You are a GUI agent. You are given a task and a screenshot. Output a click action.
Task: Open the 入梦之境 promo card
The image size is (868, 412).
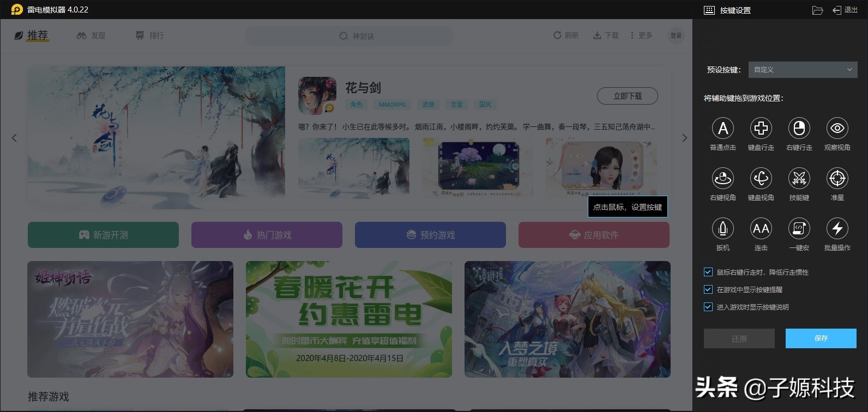568,319
